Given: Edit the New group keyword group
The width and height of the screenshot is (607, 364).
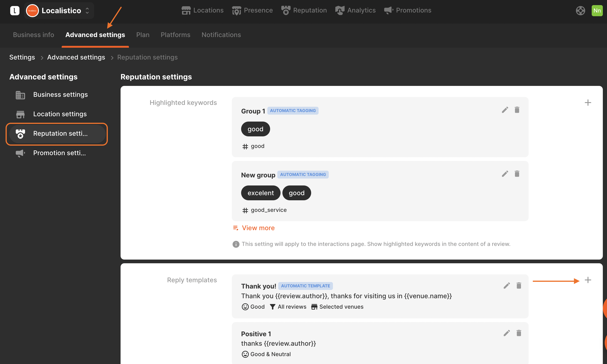Looking at the screenshot, I should [505, 174].
